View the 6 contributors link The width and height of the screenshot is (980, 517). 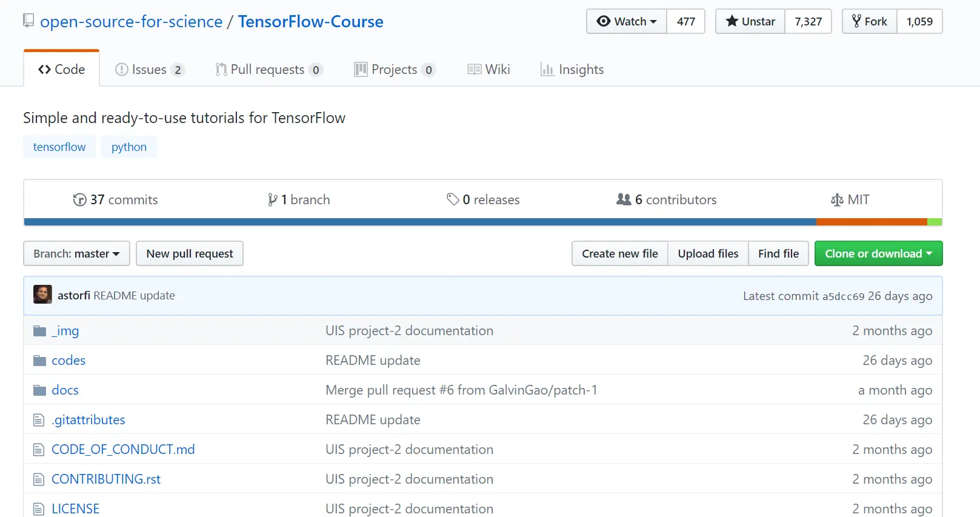pyautogui.click(x=667, y=199)
